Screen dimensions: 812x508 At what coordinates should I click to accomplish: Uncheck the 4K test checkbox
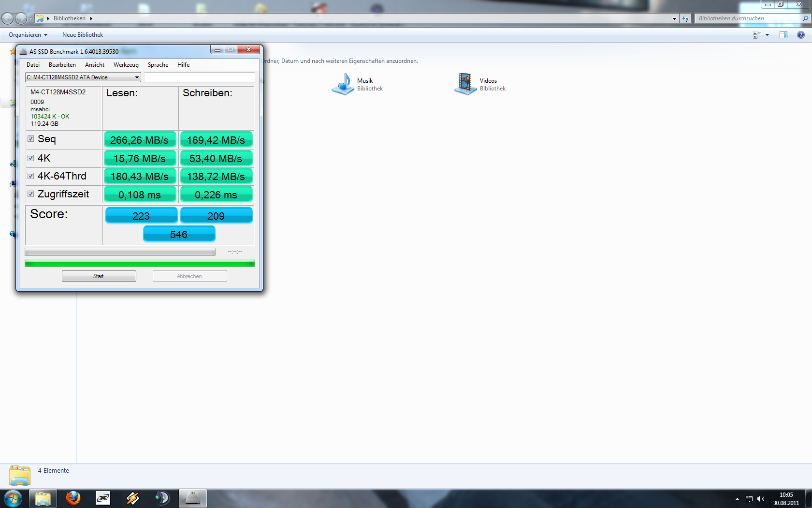(31, 158)
